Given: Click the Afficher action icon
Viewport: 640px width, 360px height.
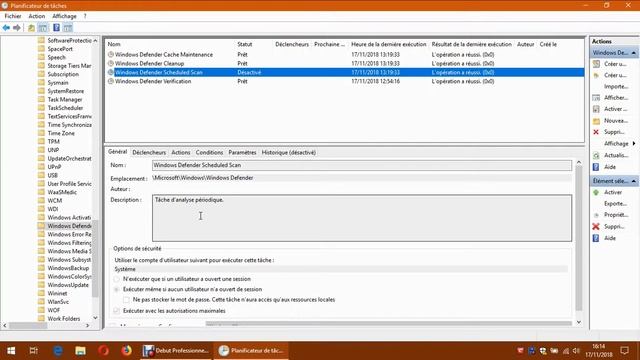Looking at the screenshot, I should tap(596, 98).
